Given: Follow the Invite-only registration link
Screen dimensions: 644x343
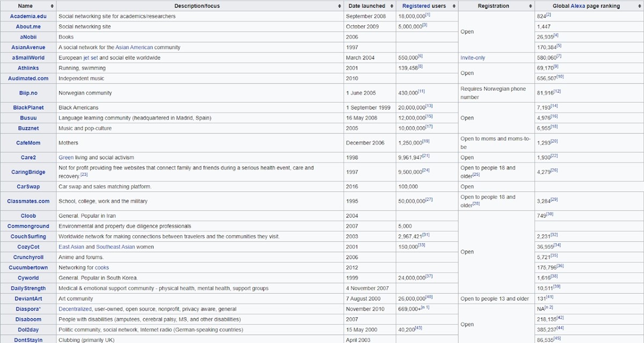Looking at the screenshot, I should [x=473, y=57].
